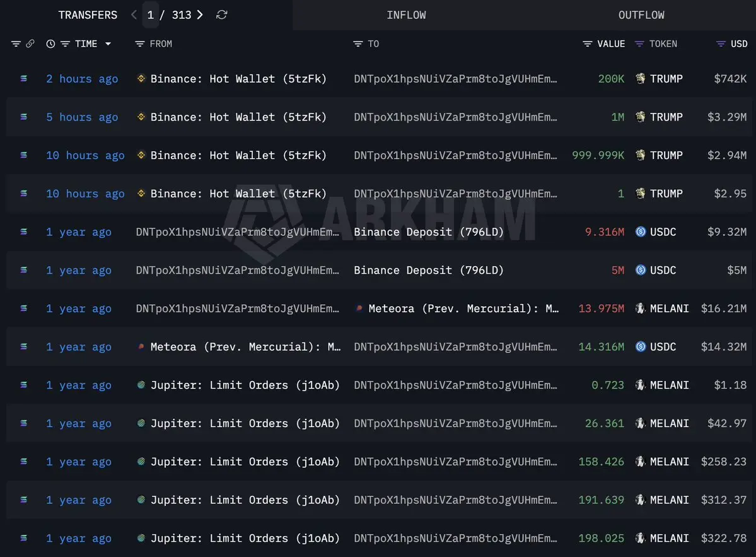
Task: Click the USD column header label
Action: (x=739, y=44)
